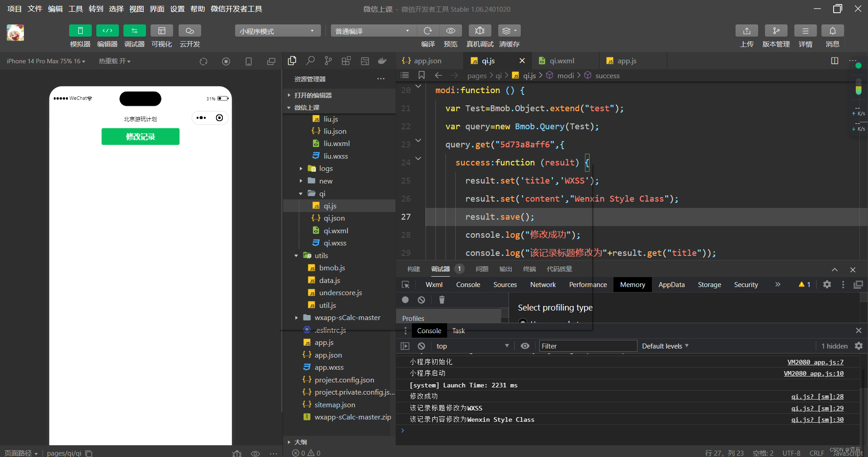Start 真机调试 remote device debugging
The width and height of the screenshot is (868, 457).
[480, 31]
